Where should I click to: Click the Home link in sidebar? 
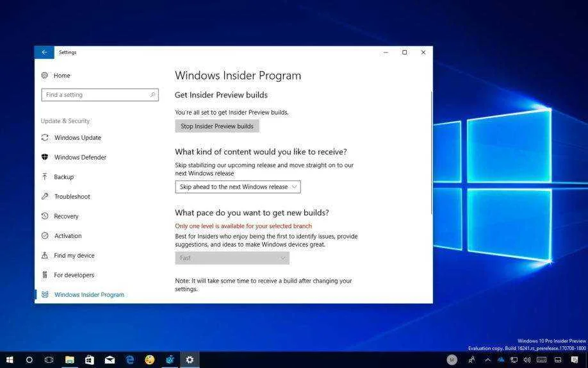click(x=62, y=76)
